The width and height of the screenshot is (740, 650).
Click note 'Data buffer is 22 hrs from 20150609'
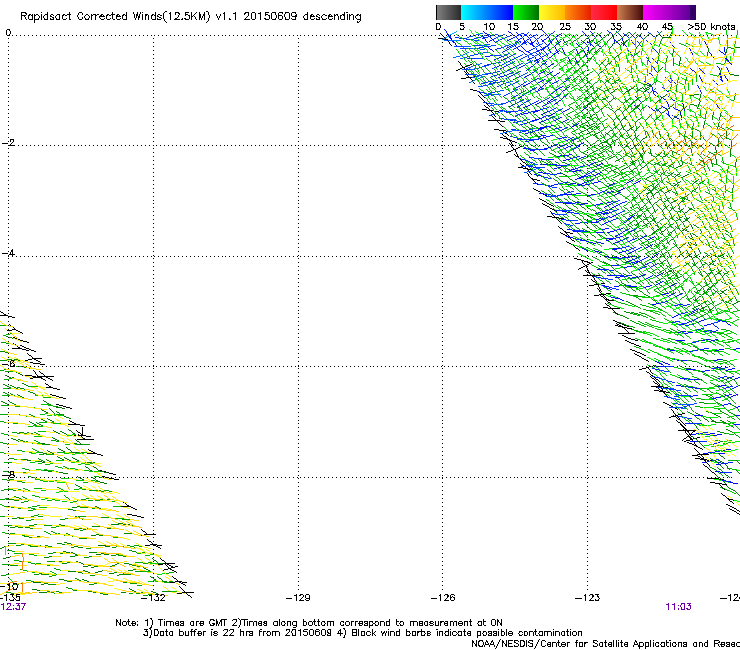(242, 633)
